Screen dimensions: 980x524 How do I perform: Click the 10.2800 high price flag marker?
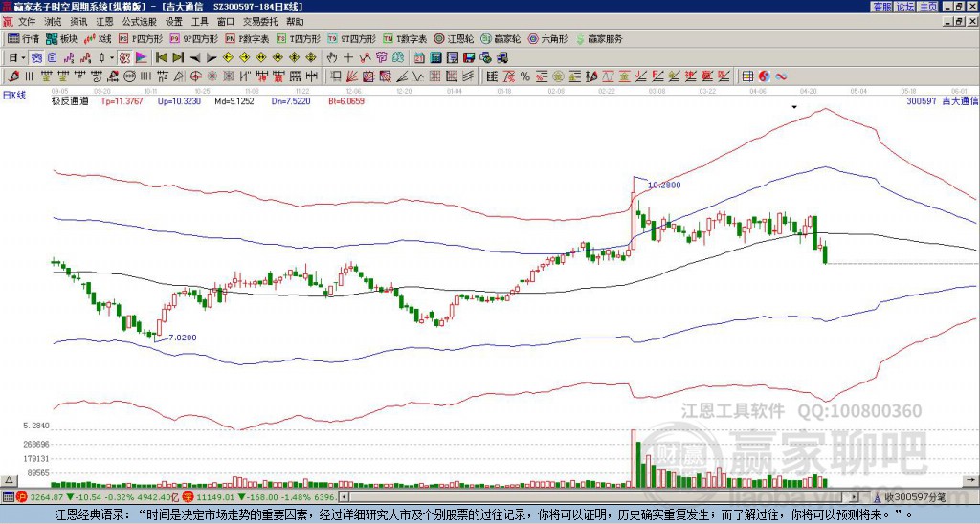[664, 185]
